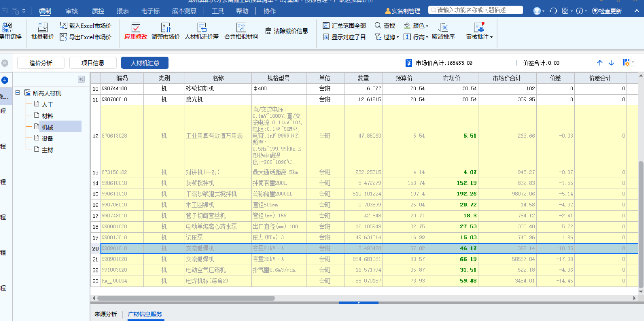Open the 调整市场价 tool

pos(166,31)
